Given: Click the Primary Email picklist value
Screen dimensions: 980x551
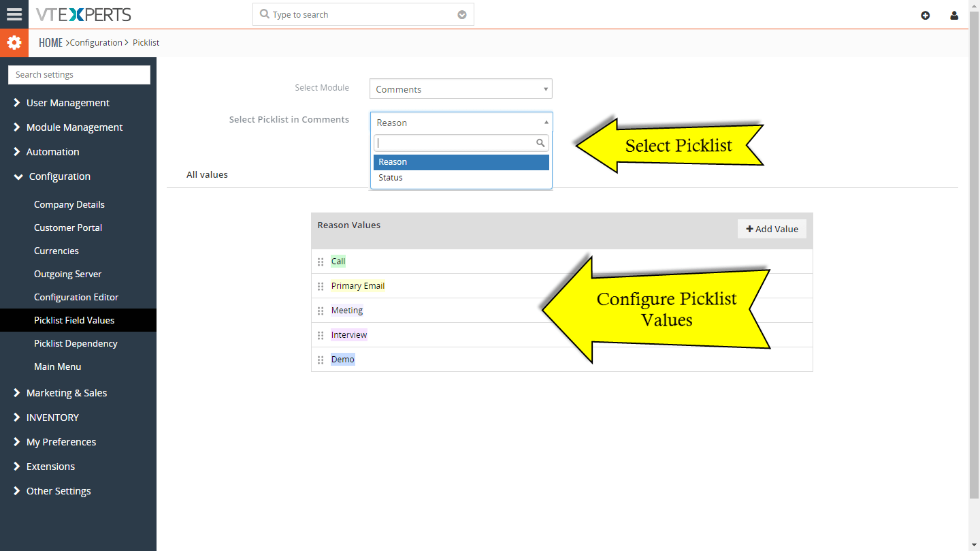Looking at the screenshot, I should [x=357, y=285].
